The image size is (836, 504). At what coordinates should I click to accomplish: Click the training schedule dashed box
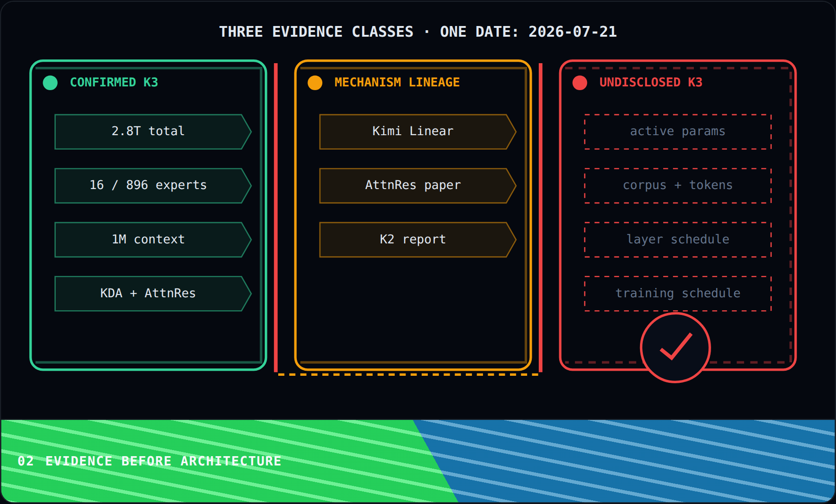pos(678,294)
